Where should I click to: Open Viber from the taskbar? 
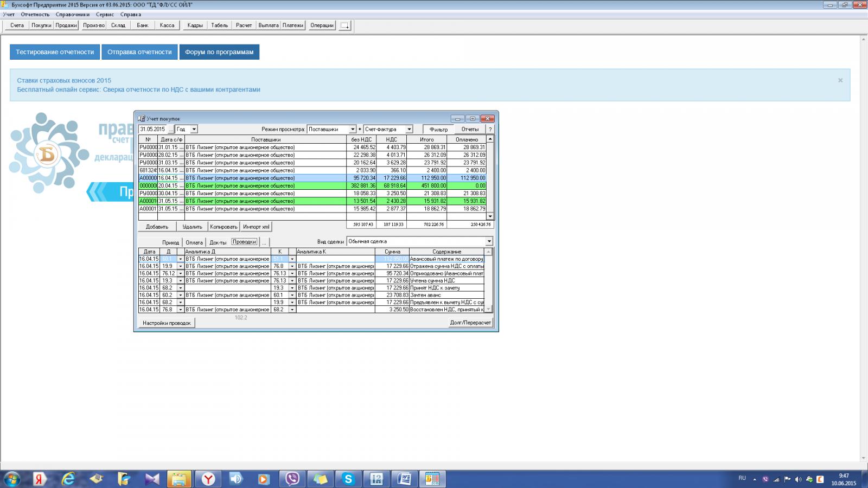tap(292, 479)
